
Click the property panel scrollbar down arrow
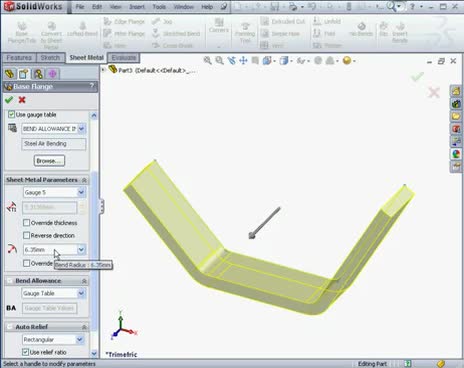point(94,353)
